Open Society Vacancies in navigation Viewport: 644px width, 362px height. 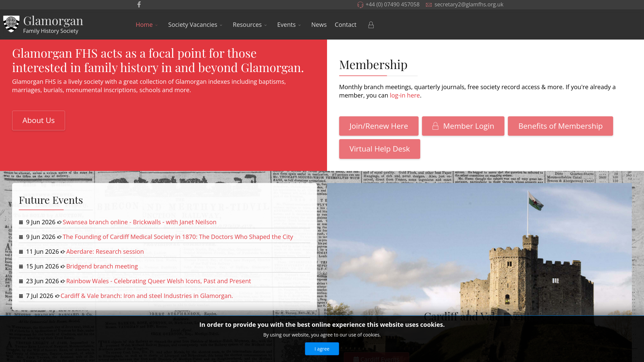coord(193,24)
